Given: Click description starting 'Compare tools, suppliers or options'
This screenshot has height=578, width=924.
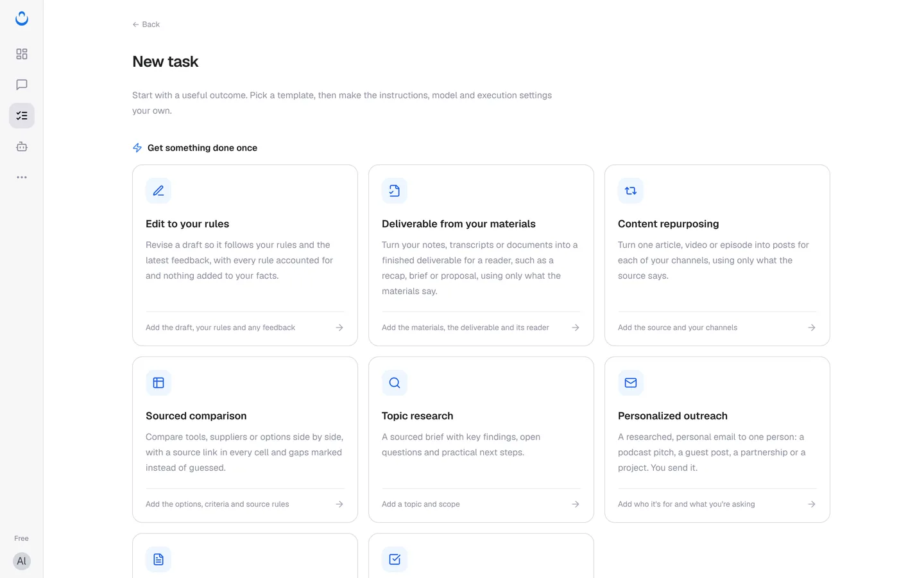Looking at the screenshot, I should tap(244, 452).
